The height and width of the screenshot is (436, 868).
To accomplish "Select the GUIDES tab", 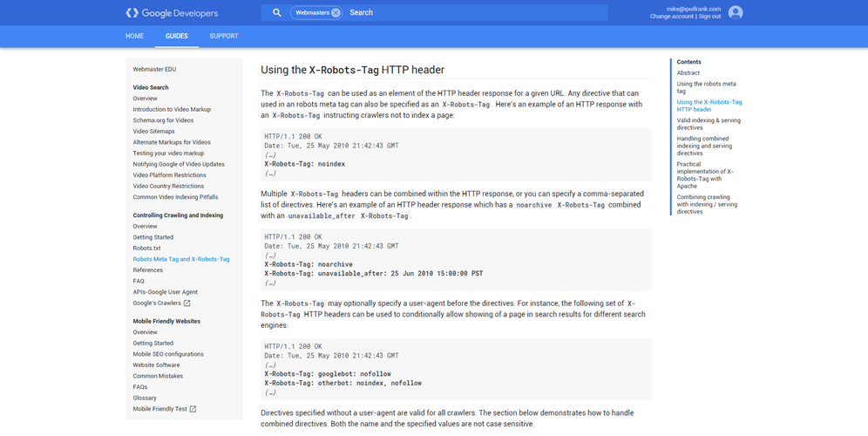I will (177, 37).
